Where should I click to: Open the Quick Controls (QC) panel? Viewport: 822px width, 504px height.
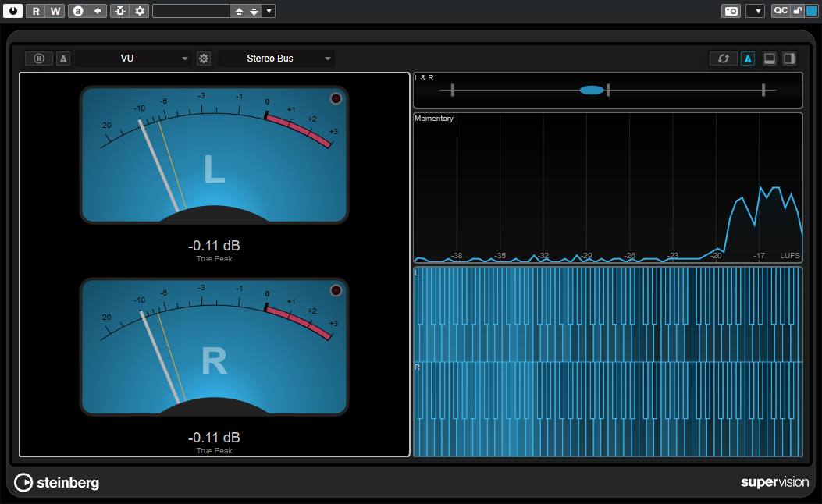coord(780,11)
